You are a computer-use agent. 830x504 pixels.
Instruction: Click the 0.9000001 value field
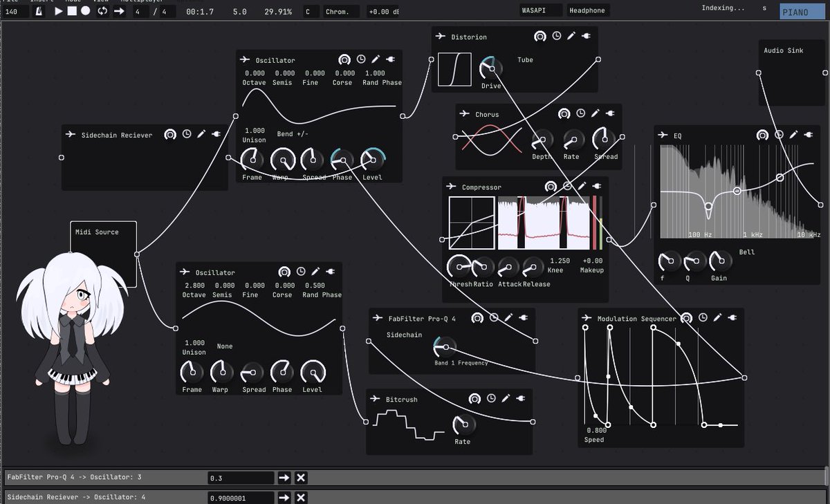(241, 497)
